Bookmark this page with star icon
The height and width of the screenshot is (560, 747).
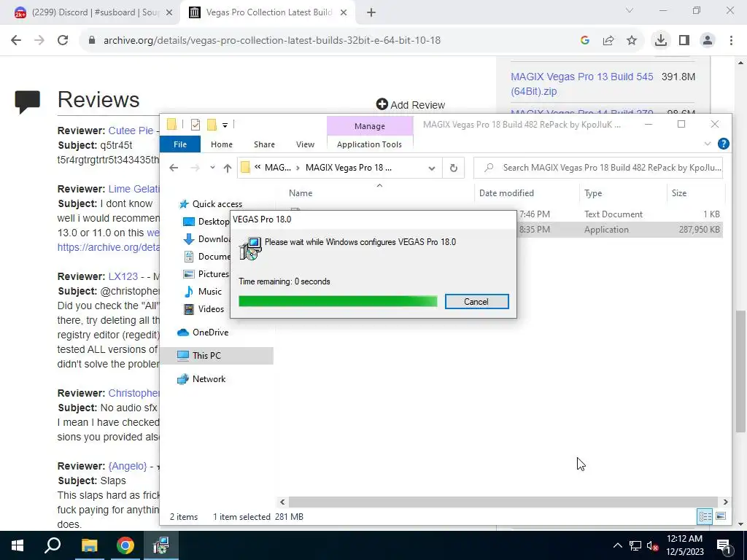pyautogui.click(x=632, y=41)
